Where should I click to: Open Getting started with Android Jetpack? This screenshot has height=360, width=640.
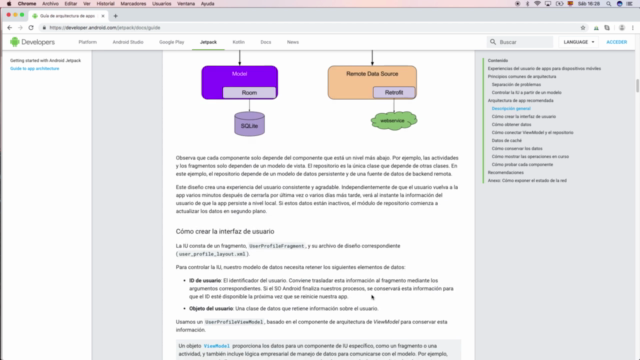click(x=45, y=60)
